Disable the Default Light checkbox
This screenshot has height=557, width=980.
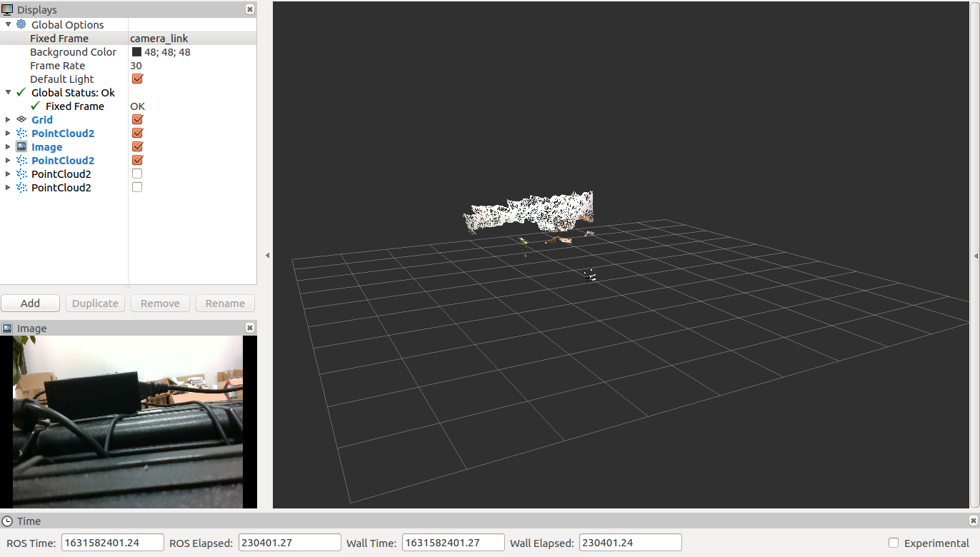[x=136, y=79]
